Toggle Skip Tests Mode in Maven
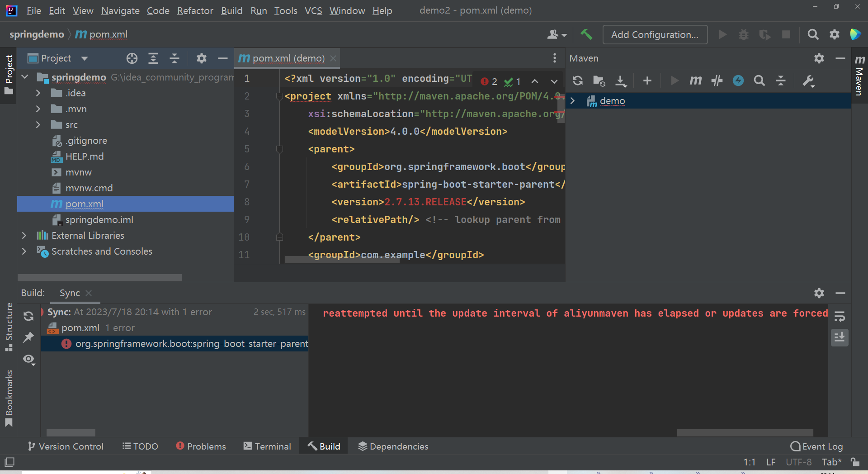The image size is (868, 474). click(738, 81)
